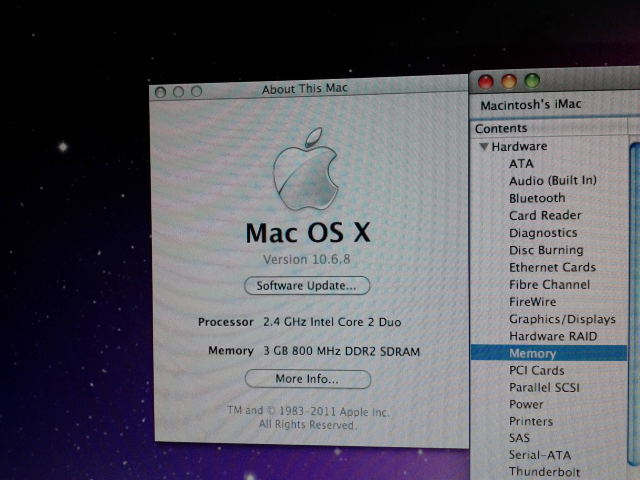Screen dimensions: 640x480
Task: Choose Parallel SCSI entry
Action: click(x=544, y=387)
